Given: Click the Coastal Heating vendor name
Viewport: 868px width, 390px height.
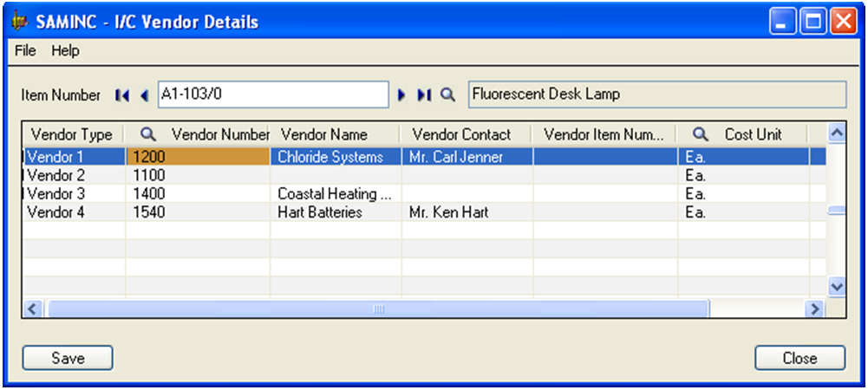Looking at the screenshot, I should point(336,194).
